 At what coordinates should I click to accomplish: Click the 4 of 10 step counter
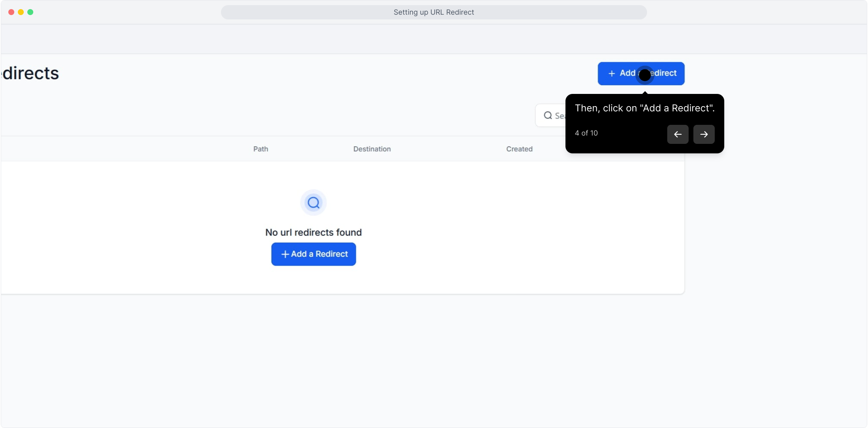(x=586, y=133)
